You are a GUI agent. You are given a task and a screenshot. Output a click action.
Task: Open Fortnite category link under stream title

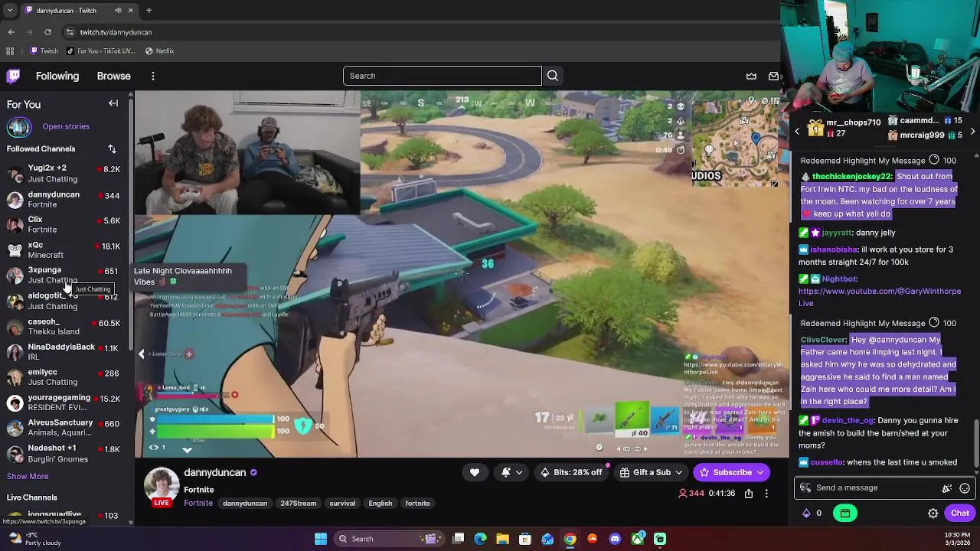[198, 503]
